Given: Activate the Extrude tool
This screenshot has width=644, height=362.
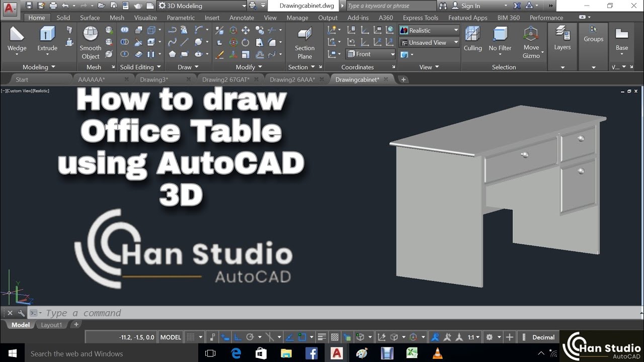Looking at the screenshot, I should (47, 40).
